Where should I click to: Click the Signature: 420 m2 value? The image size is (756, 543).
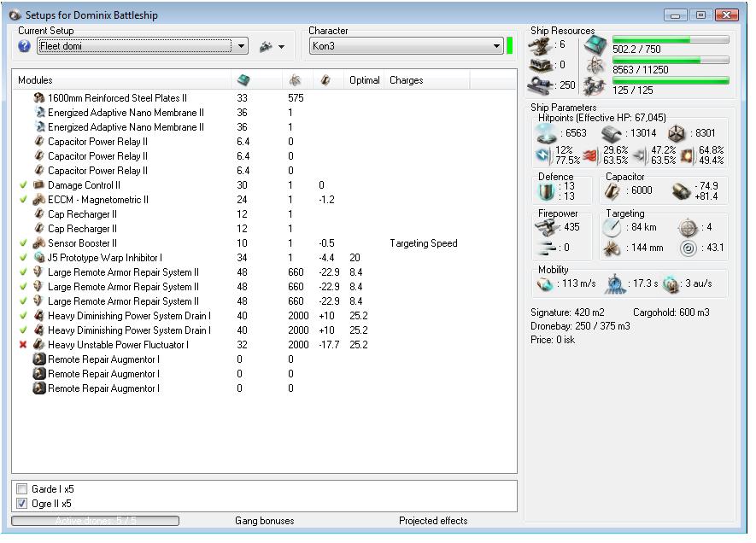tap(567, 312)
